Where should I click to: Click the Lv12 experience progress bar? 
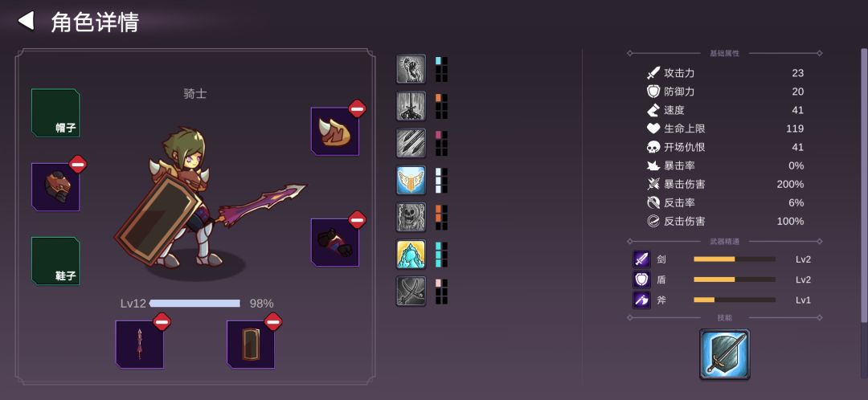[194, 303]
